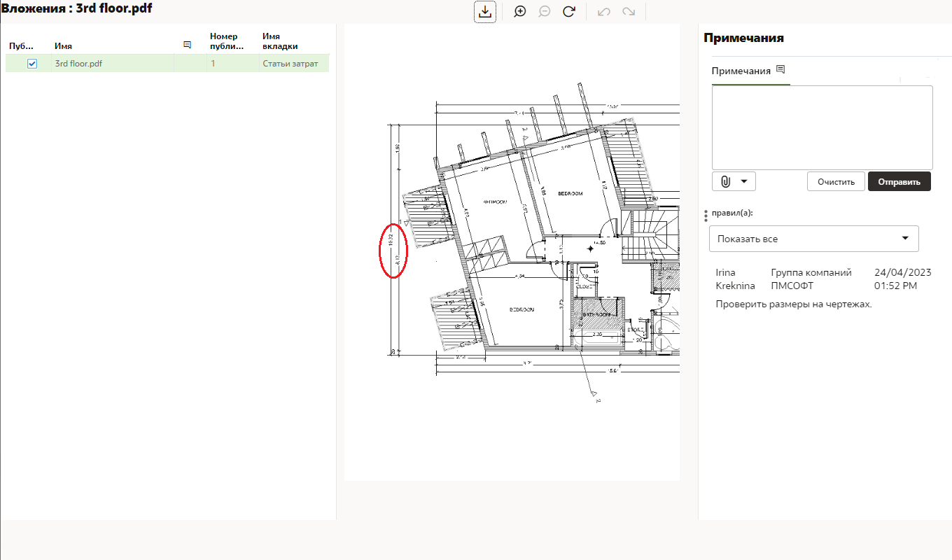The image size is (952, 560).
Task: Expand the Показать все filter dropdown
Action: pos(813,239)
